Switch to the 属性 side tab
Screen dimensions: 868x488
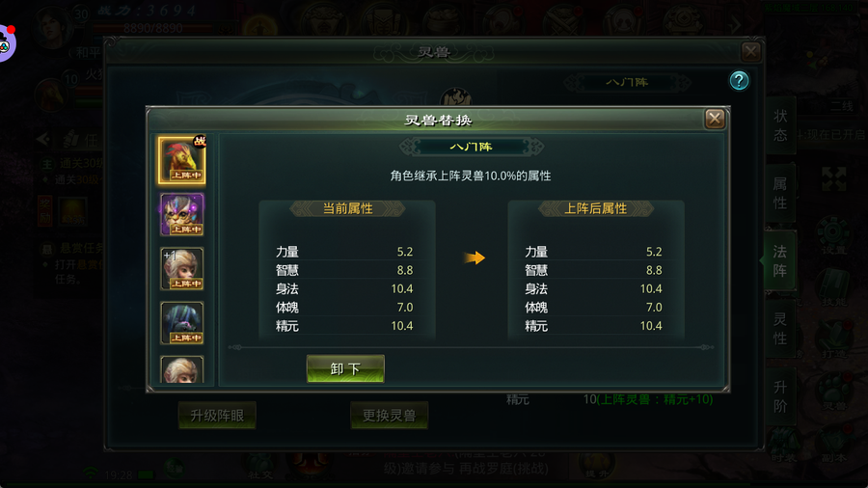pyautogui.click(x=780, y=193)
